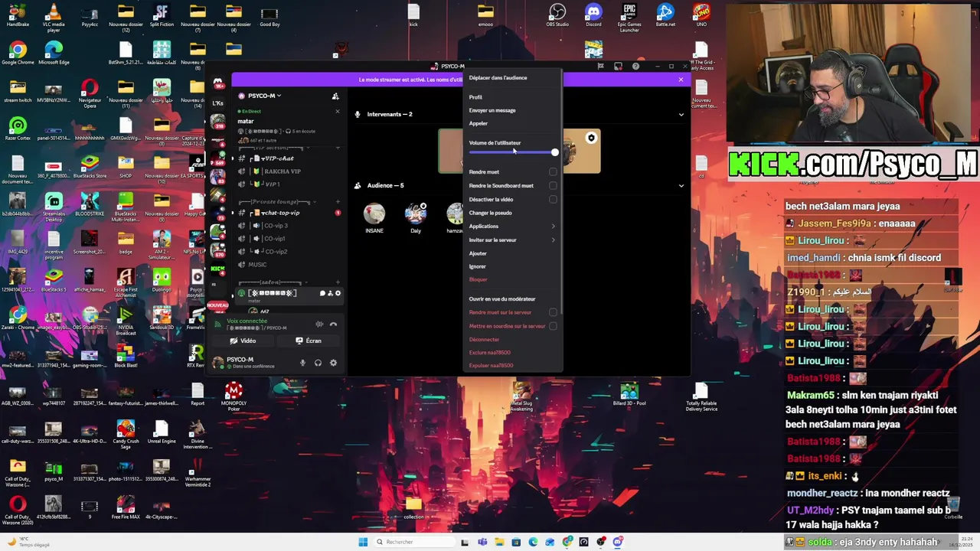Open Windows Start menu

tap(363, 542)
